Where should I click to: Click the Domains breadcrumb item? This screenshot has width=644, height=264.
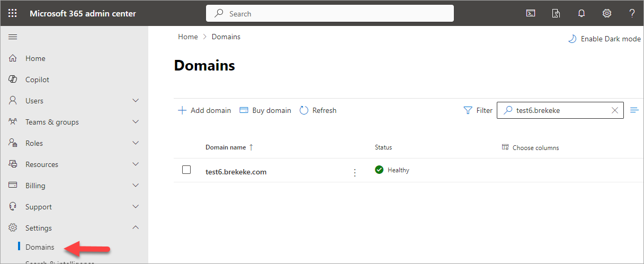(226, 37)
